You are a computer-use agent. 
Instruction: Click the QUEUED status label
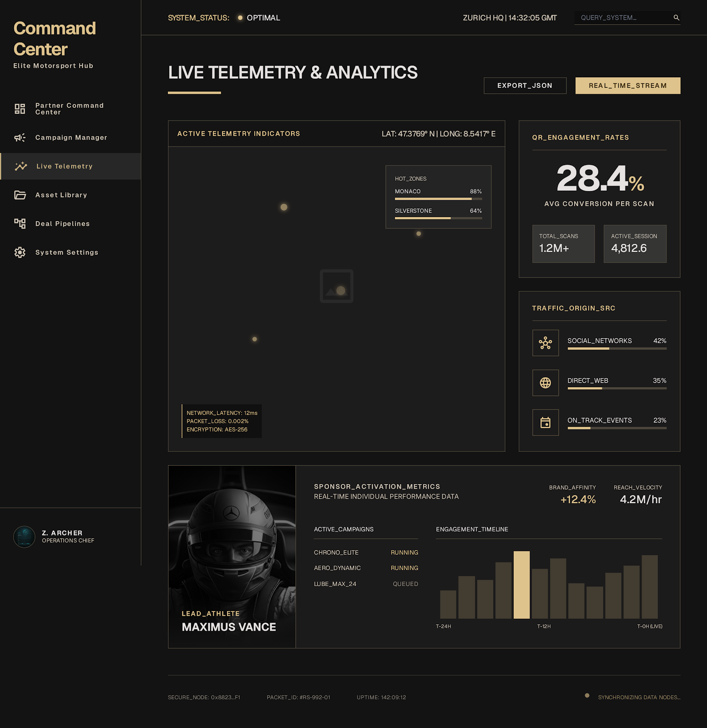(x=405, y=584)
